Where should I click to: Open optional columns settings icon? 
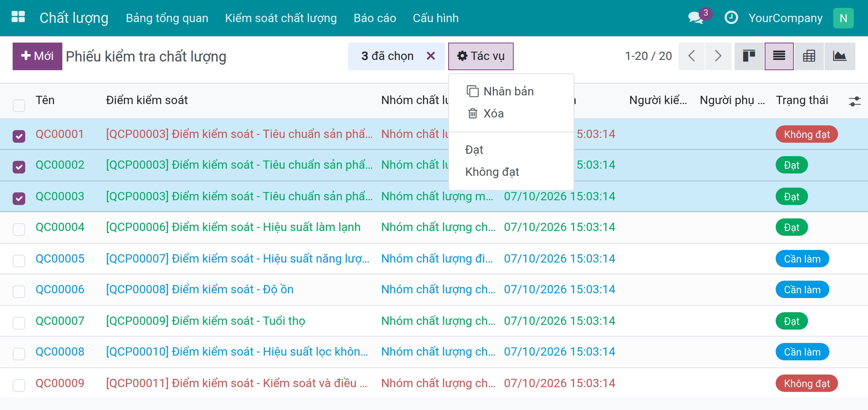coord(854,101)
